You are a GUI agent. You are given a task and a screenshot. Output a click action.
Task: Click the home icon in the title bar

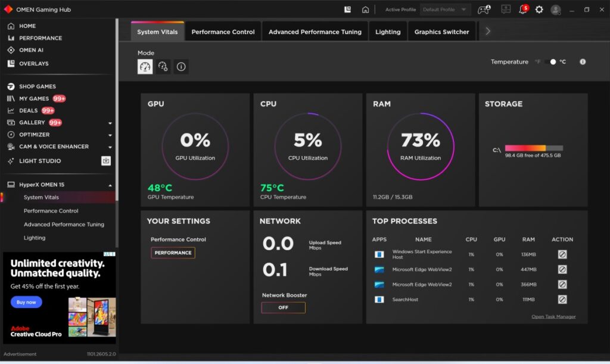pyautogui.click(x=365, y=10)
